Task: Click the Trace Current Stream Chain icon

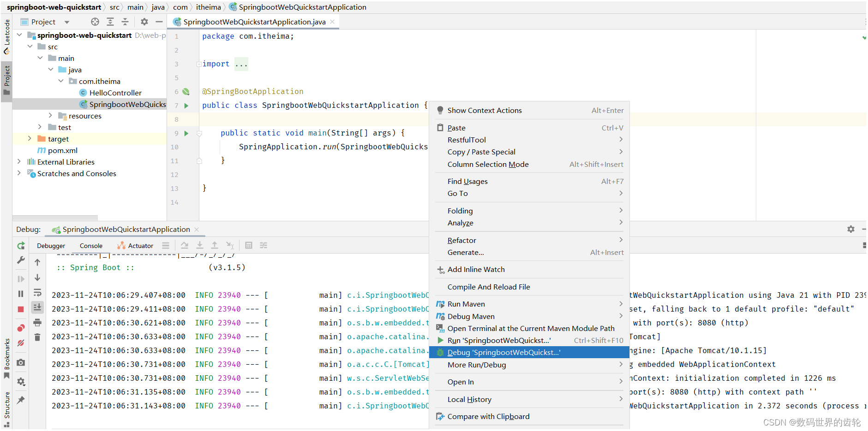Action: (x=263, y=245)
